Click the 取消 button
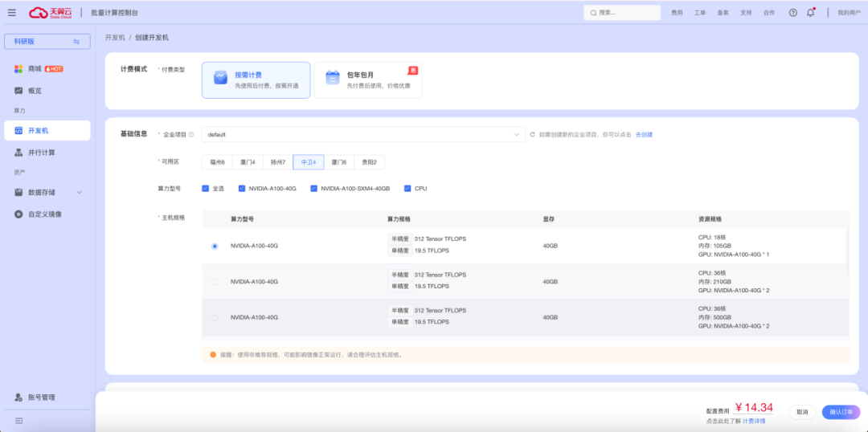Screen dimensions: 868x432 click(802, 412)
